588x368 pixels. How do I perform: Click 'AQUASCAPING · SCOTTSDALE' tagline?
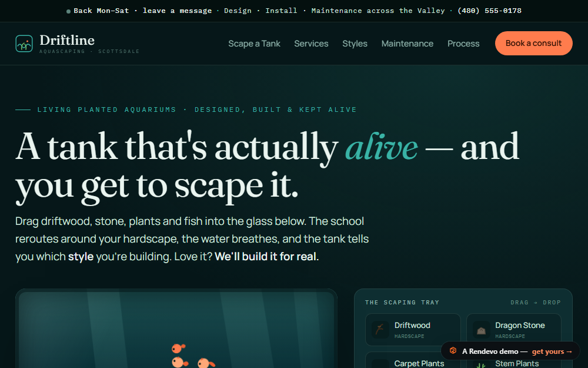89,51
